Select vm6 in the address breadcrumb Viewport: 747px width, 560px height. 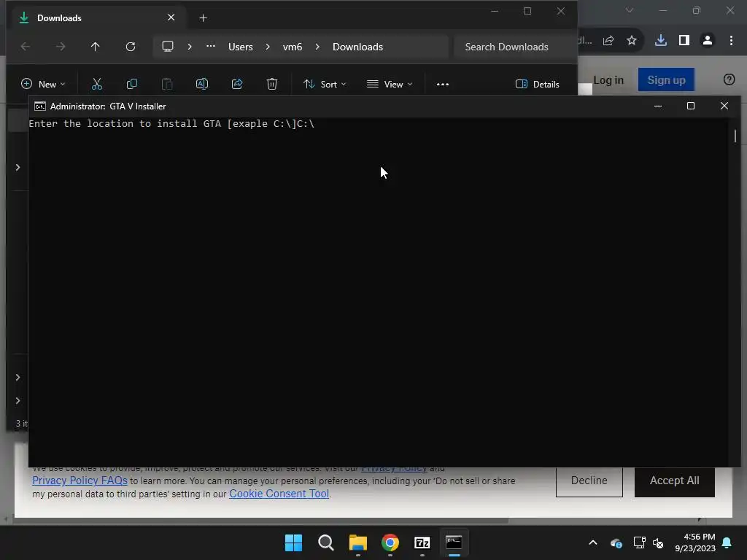coord(293,47)
